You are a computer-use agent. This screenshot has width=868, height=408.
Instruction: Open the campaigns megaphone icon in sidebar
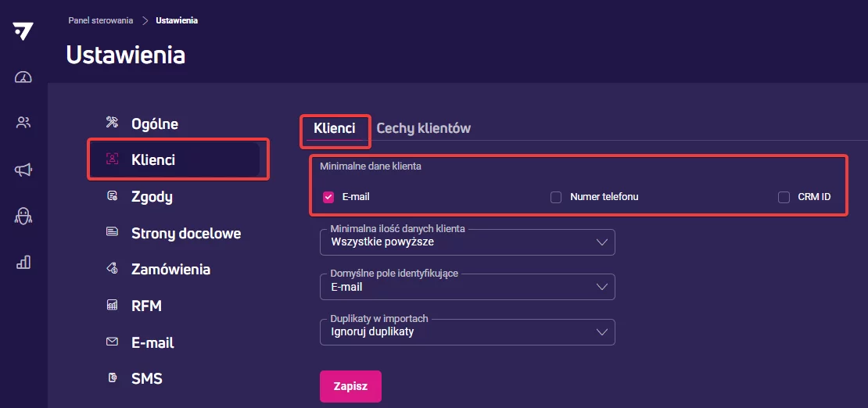pyautogui.click(x=23, y=170)
